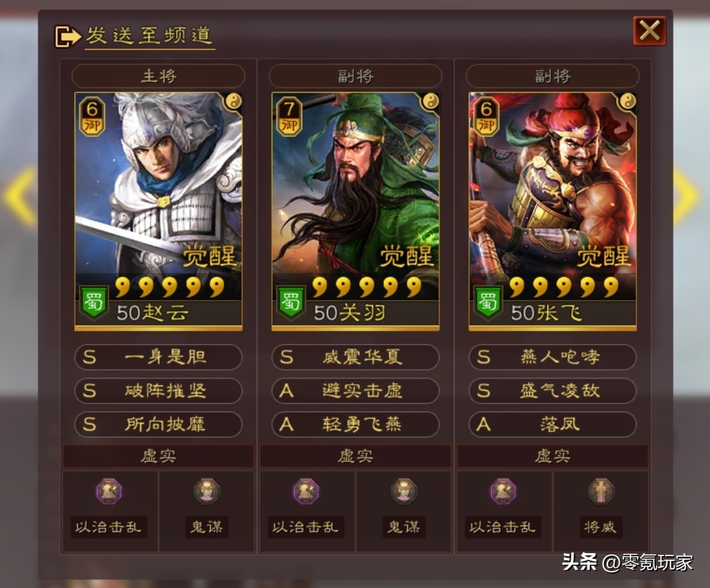Open skill 落凤
The image size is (710, 588).
tap(552, 424)
